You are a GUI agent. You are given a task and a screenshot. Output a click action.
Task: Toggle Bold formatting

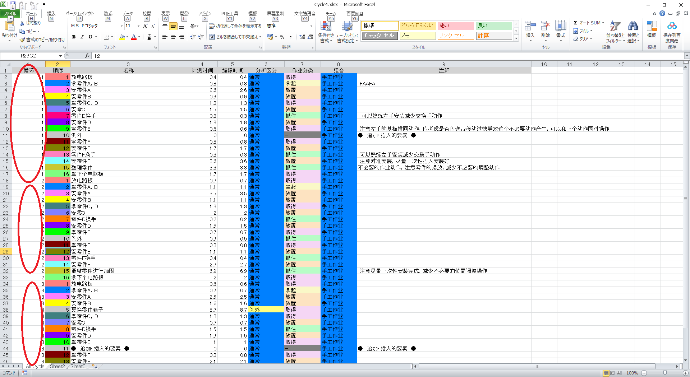click(74, 37)
